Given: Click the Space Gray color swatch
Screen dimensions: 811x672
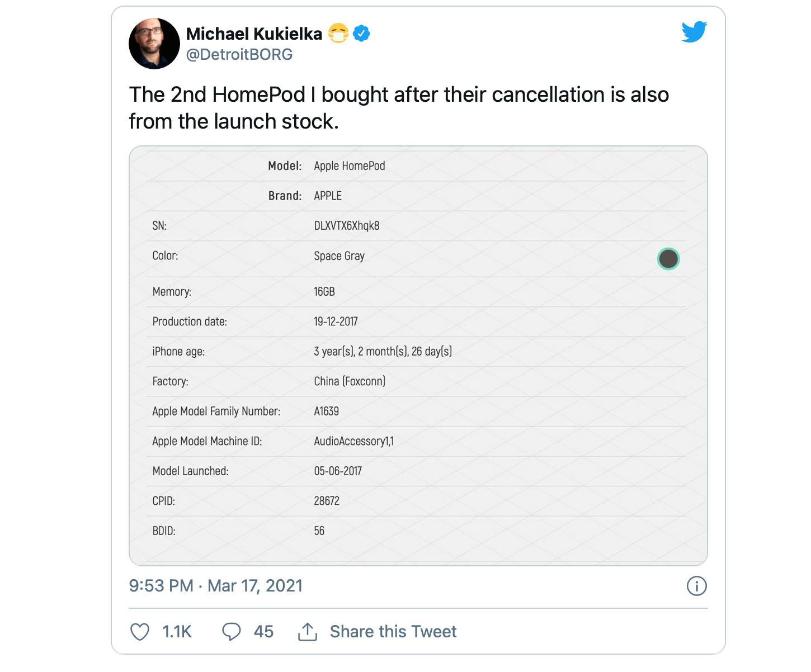Looking at the screenshot, I should pyautogui.click(x=668, y=259).
